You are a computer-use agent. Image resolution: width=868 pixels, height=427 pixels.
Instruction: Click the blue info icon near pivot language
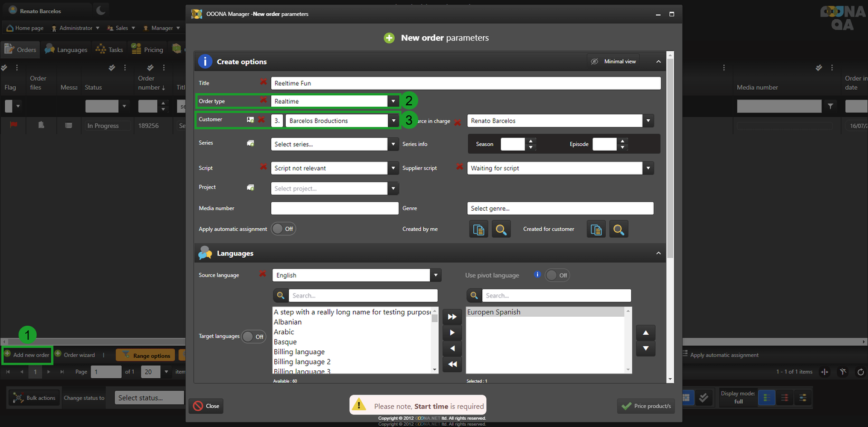click(537, 275)
